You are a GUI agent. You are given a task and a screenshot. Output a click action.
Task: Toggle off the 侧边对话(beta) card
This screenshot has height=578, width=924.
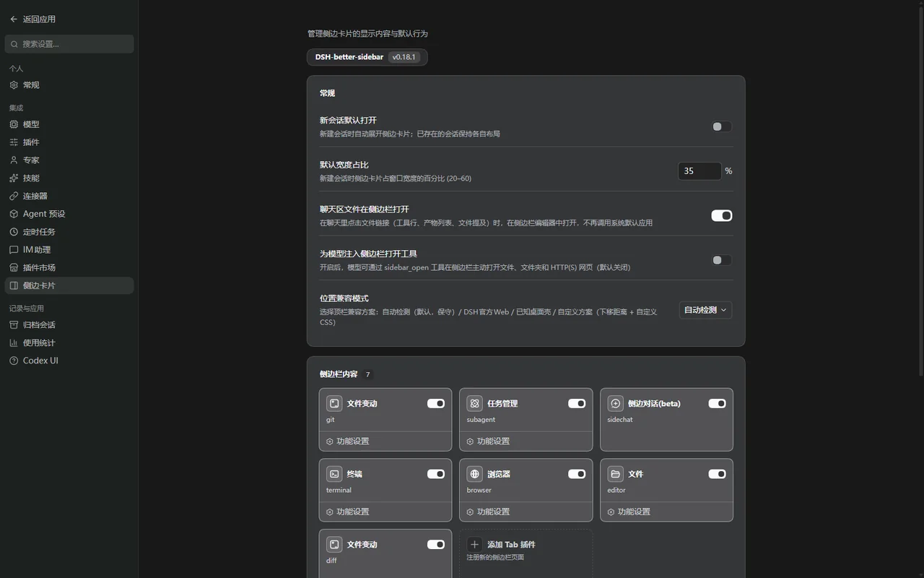(x=717, y=403)
